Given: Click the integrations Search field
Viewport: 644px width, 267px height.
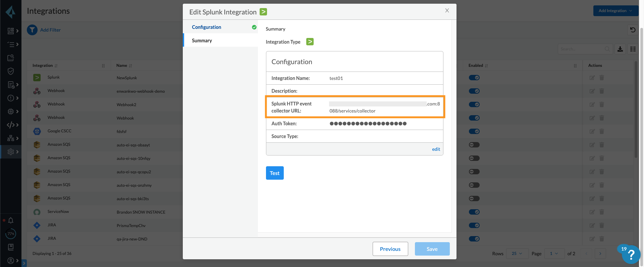Looking at the screenshot, I should (x=582, y=49).
